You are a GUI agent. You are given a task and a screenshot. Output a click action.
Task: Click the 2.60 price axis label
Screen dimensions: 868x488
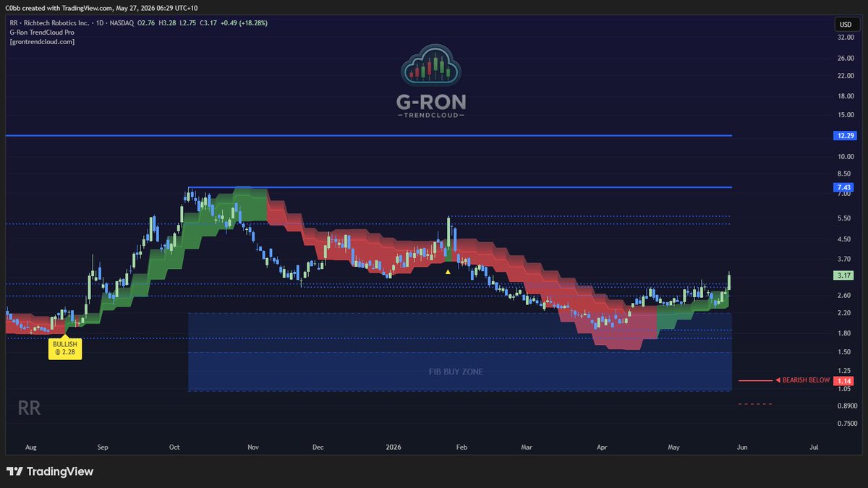[846, 295]
